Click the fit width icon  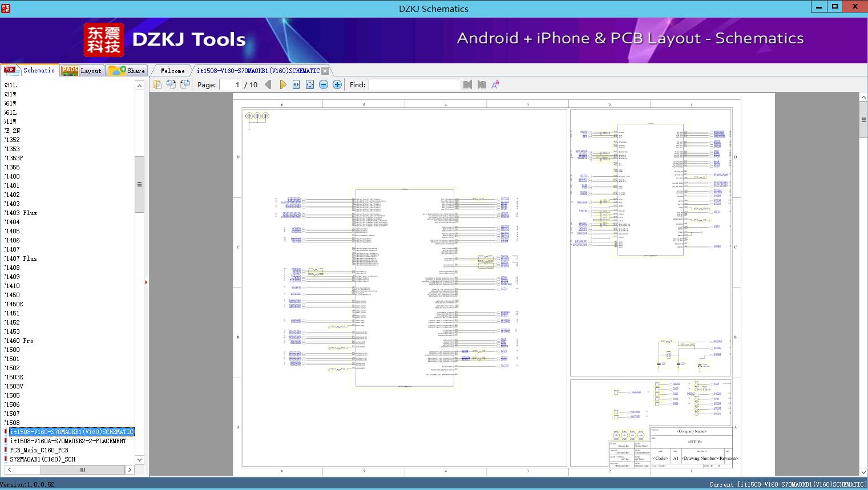(x=296, y=84)
